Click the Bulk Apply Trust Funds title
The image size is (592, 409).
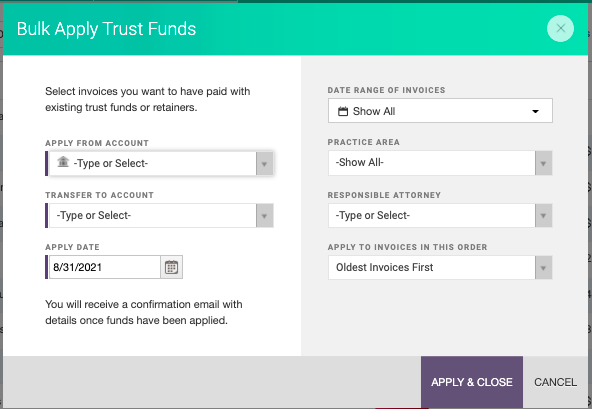click(106, 29)
